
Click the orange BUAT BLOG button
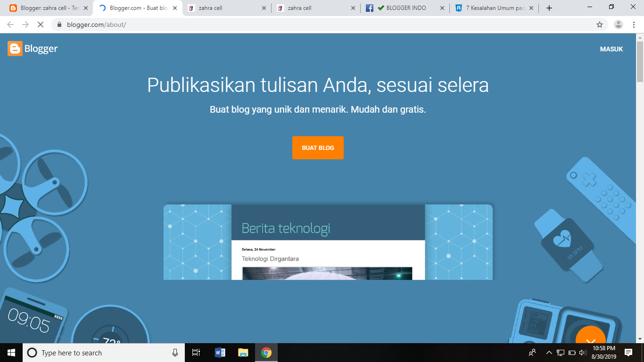click(x=318, y=148)
